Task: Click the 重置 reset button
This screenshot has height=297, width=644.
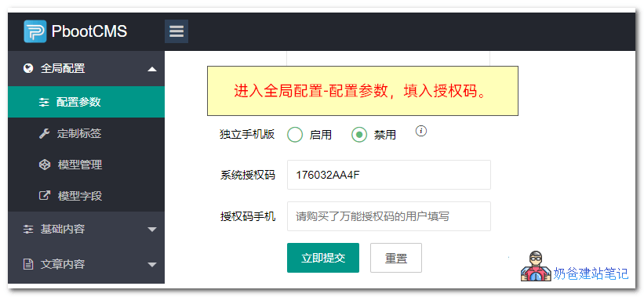Action: pyautogui.click(x=396, y=258)
